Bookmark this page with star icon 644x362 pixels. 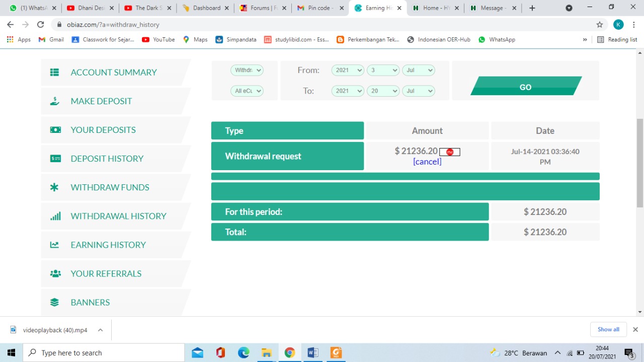(x=599, y=25)
